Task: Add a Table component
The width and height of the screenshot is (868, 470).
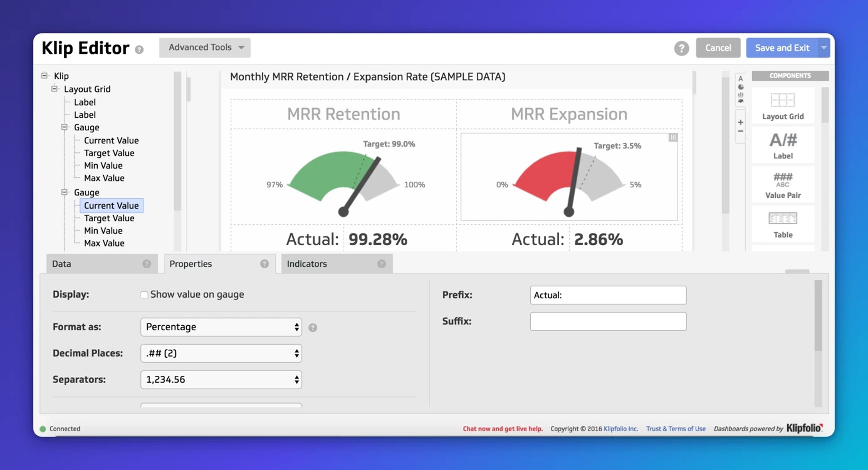Action: pyautogui.click(x=783, y=224)
